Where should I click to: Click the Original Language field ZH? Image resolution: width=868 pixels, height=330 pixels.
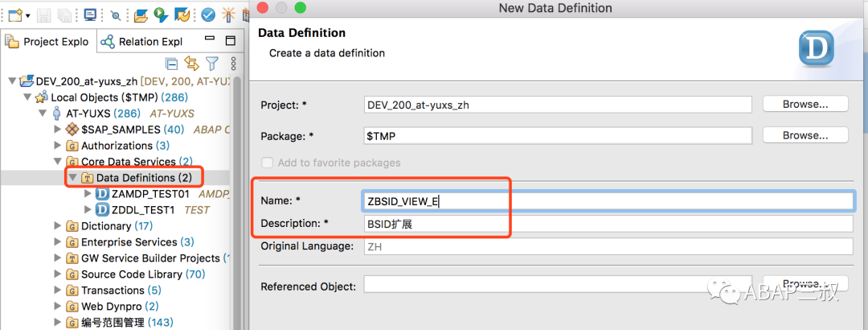point(608,246)
